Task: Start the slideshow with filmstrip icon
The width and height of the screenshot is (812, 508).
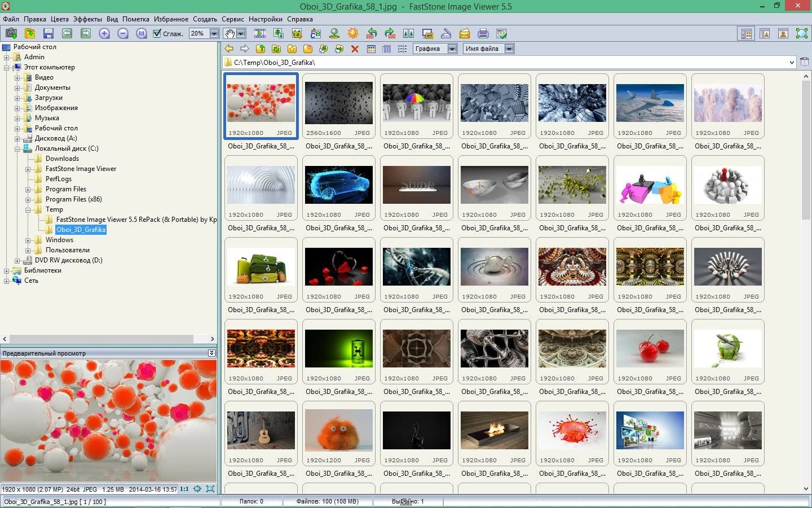Action: [260, 33]
